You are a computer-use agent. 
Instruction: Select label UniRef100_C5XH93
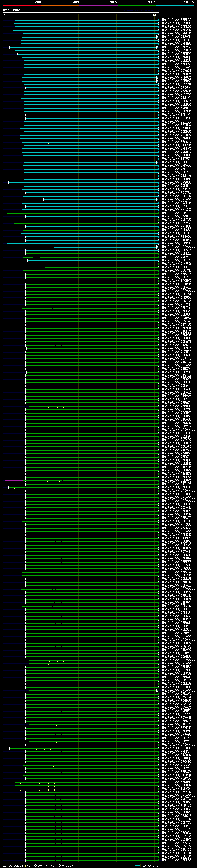177,128
